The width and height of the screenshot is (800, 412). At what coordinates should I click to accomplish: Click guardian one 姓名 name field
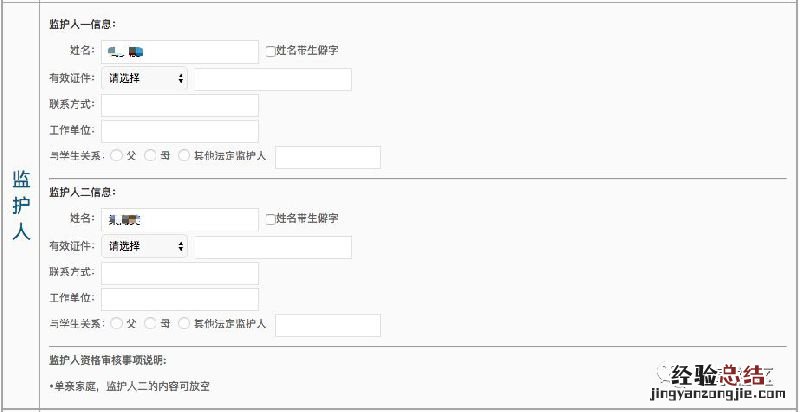[x=180, y=51]
